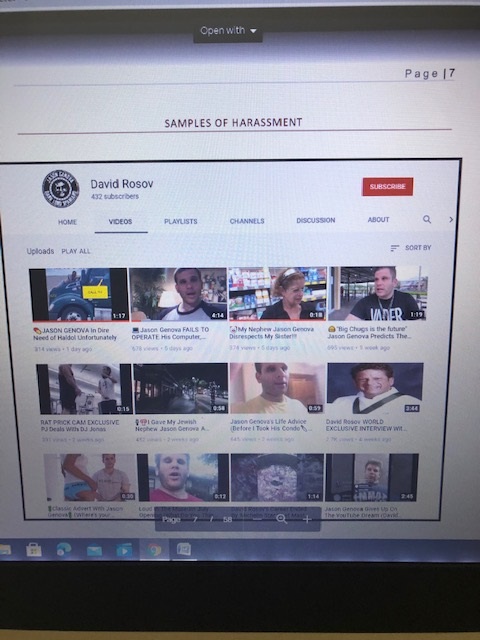The image size is (480, 640).
Task: Open the Mail app in taskbar
Action: 94,551
